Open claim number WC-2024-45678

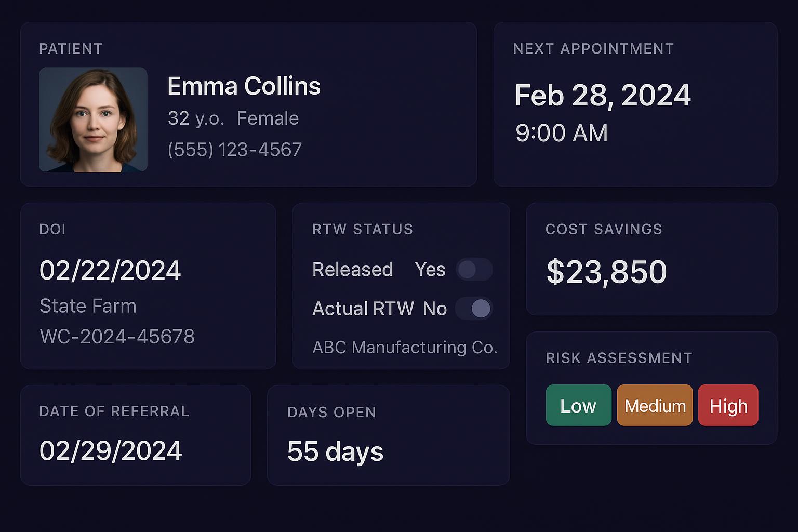point(117,337)
